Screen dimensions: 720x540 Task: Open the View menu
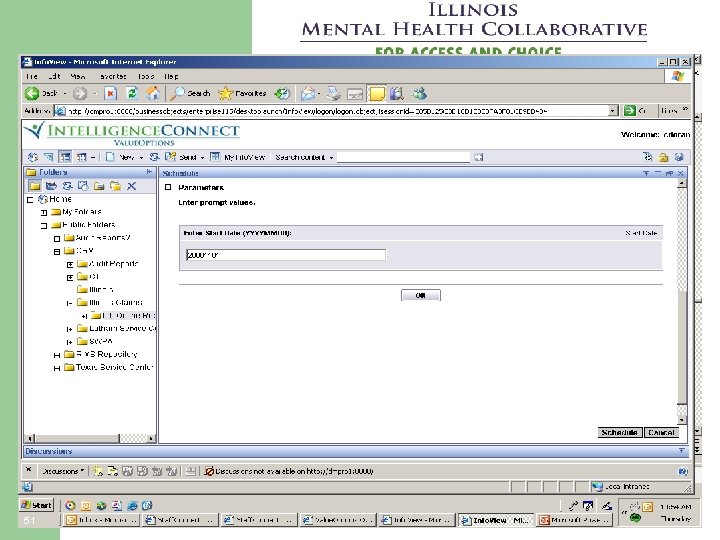[x=78, y=76]
